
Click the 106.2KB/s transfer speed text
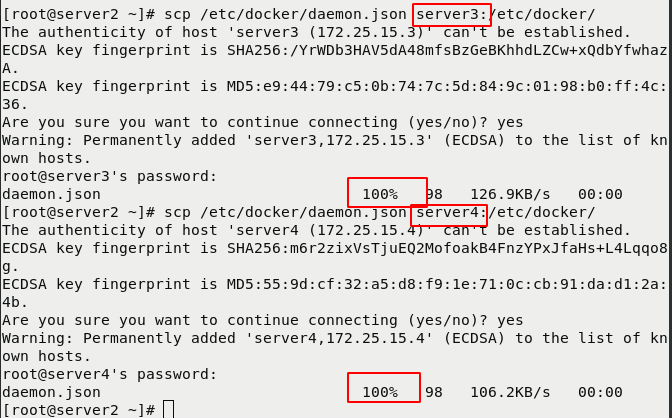(x=510, y=393)
